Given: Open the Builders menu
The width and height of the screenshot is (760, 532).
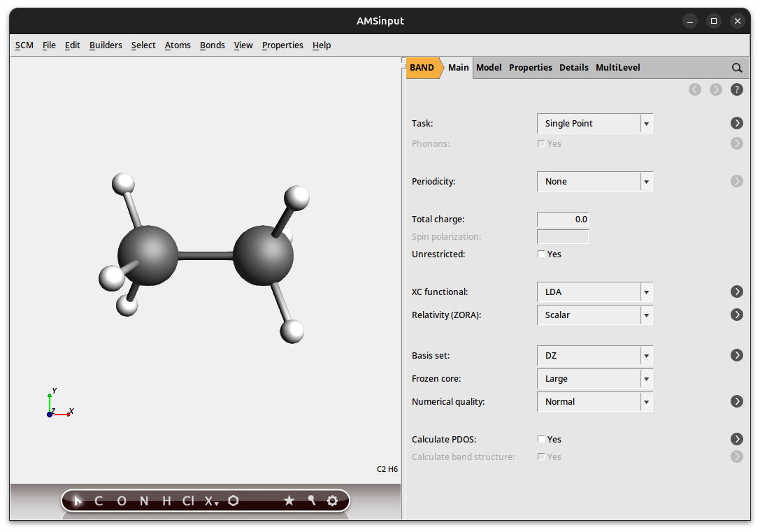Looking at the screenshot, I should pyautogui.click(x=106, y=45).
